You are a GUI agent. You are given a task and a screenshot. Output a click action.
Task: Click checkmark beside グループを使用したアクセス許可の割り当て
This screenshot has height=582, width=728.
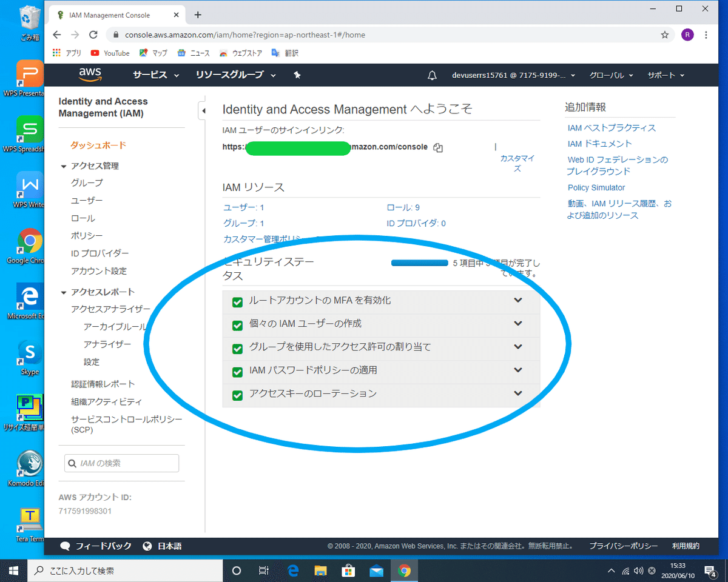pos(238,349)
